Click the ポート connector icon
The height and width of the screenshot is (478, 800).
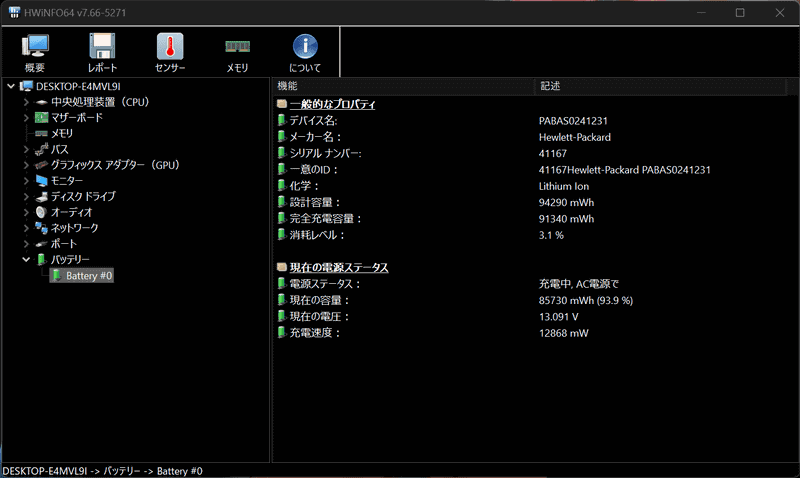[x=41, y=244]
